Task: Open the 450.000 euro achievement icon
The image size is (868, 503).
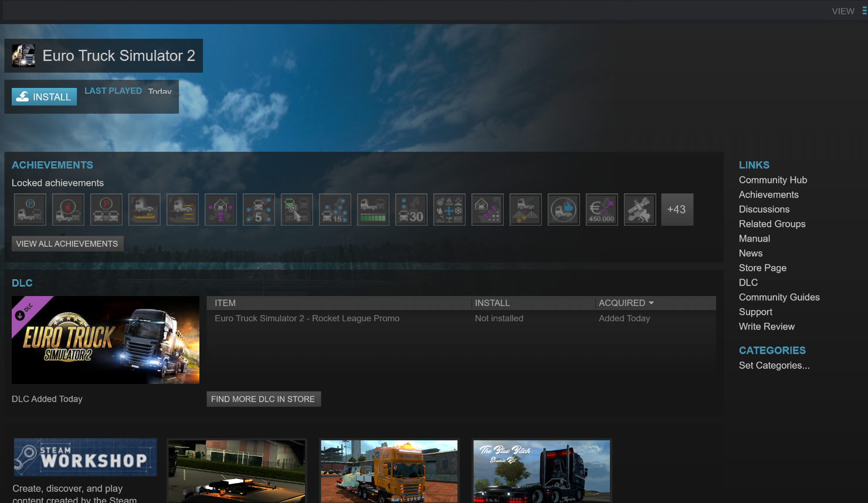Action: click(602, 209)
